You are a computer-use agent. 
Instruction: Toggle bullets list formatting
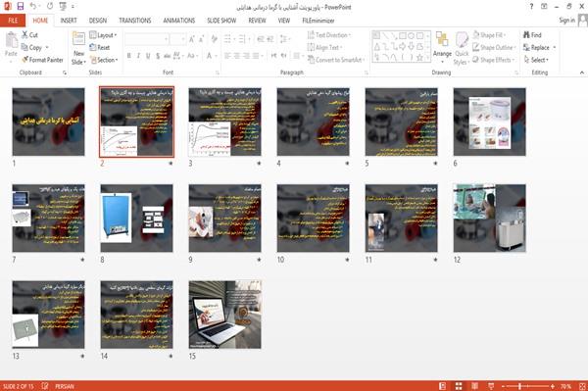coord(228,39)
